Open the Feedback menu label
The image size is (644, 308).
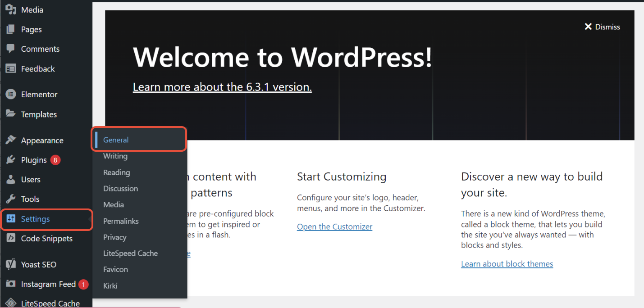click(x=38, y=68)
